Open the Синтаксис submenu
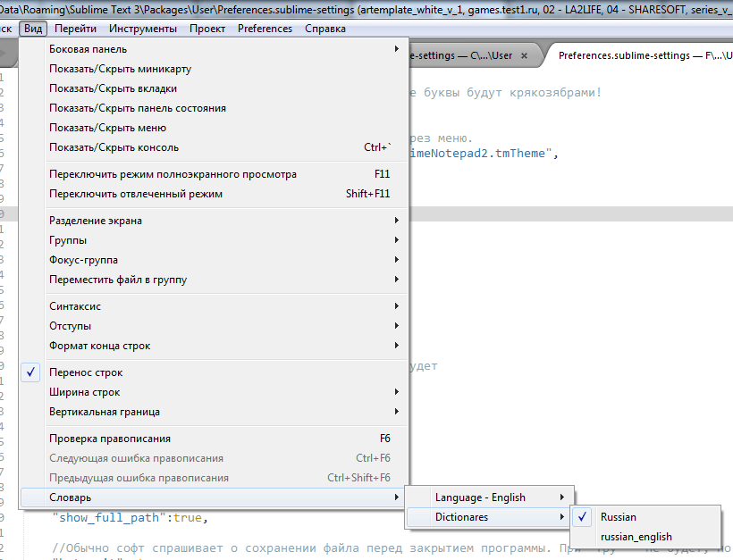Viewport: 733px width, 560px height. (x=75, y=306)
